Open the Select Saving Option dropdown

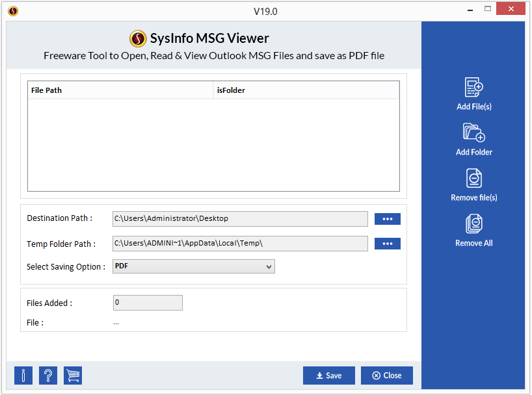(x=193, y=266)
